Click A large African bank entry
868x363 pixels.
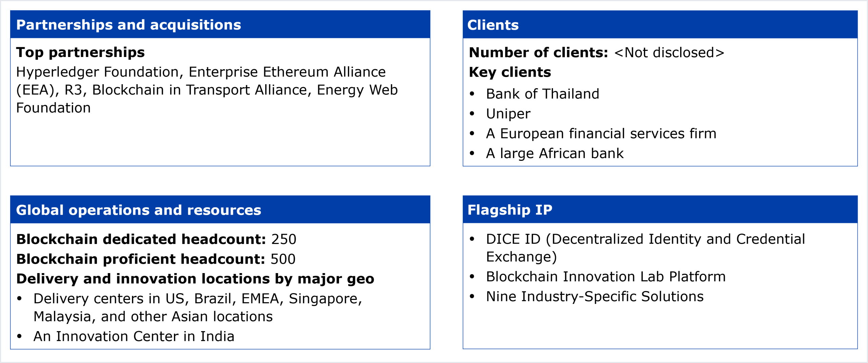coord(555,153)
